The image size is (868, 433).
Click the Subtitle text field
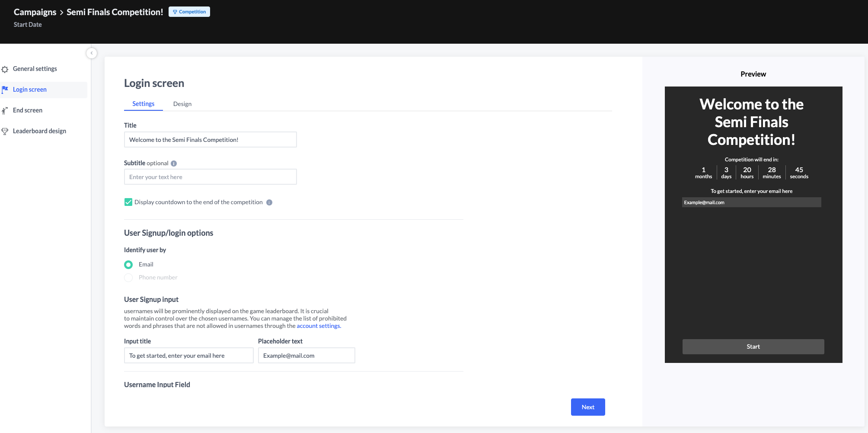(210, 177)
